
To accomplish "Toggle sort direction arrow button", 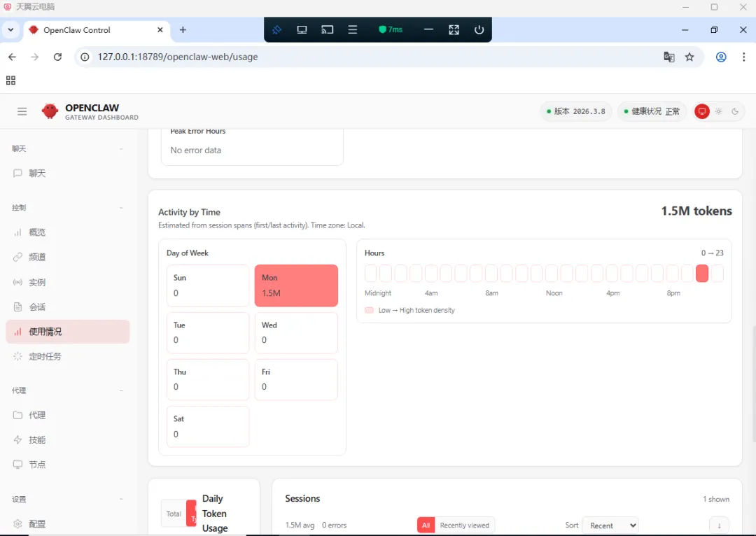I will (x=719, y=526).
